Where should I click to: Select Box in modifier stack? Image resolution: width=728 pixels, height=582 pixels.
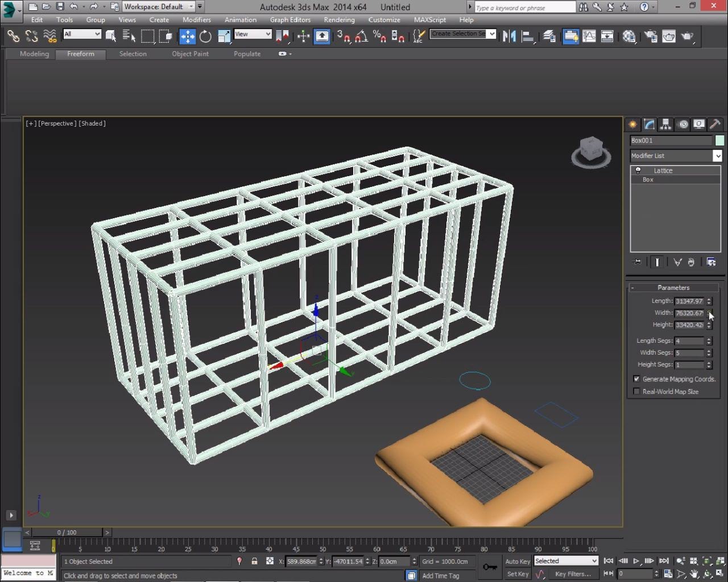coord(648,180)
